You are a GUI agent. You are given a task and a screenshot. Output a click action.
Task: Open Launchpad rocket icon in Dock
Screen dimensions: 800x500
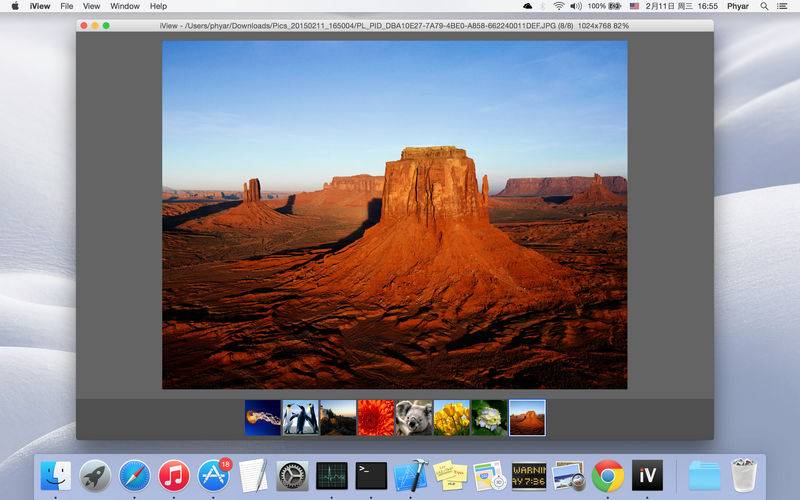point(95,476)
